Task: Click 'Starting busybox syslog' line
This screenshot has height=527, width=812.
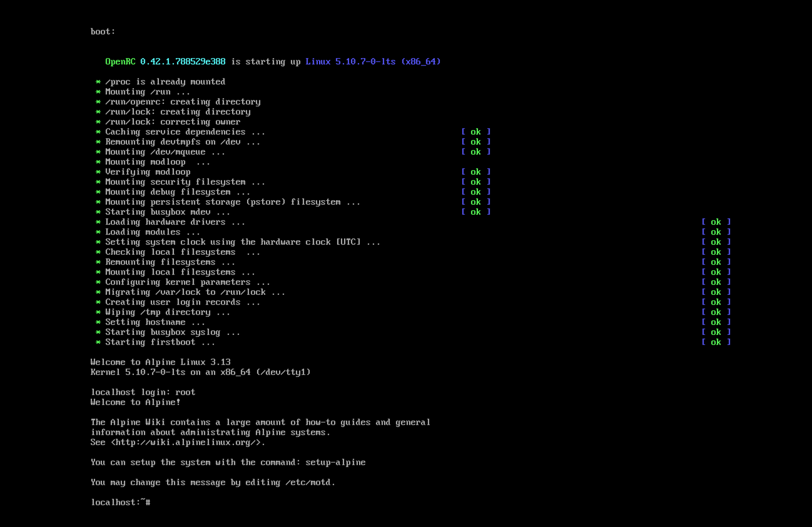Action: tap(172, 332)
